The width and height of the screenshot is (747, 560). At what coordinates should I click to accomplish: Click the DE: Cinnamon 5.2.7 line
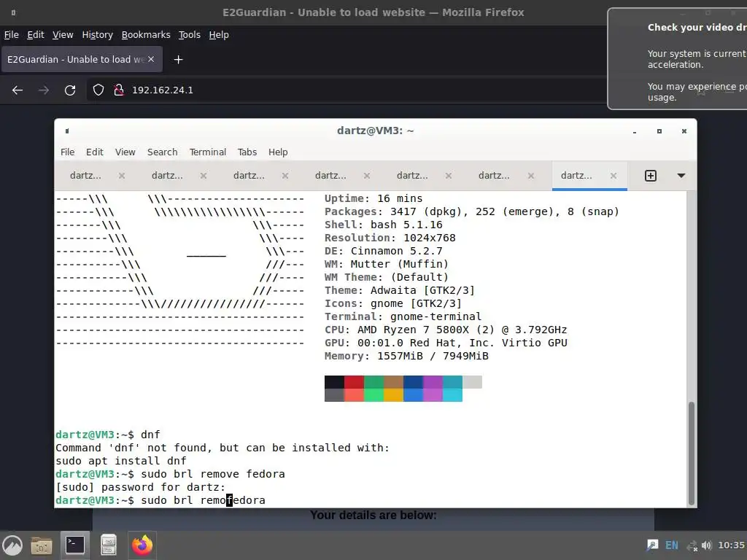click(x=384, y=251)
